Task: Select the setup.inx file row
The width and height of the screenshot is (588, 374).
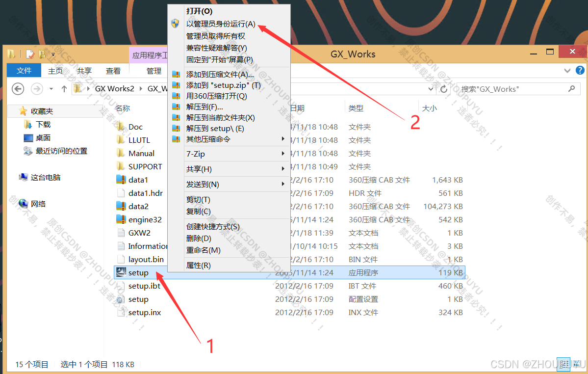Action: (x=289, y=312)
